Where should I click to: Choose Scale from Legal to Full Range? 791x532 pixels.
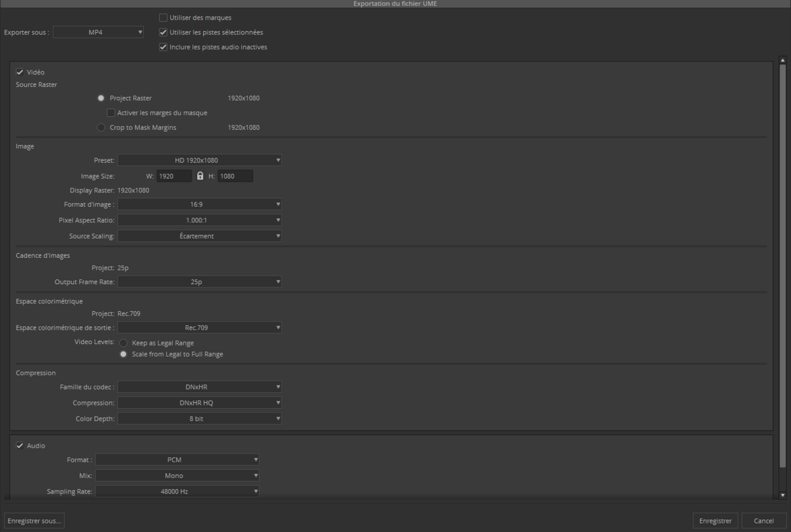(123, 354)
